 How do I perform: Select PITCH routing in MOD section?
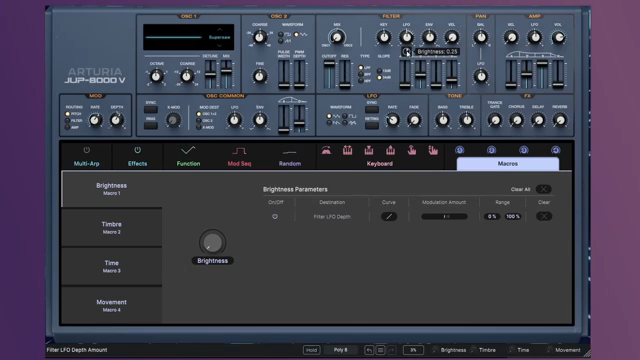[67, 114]
